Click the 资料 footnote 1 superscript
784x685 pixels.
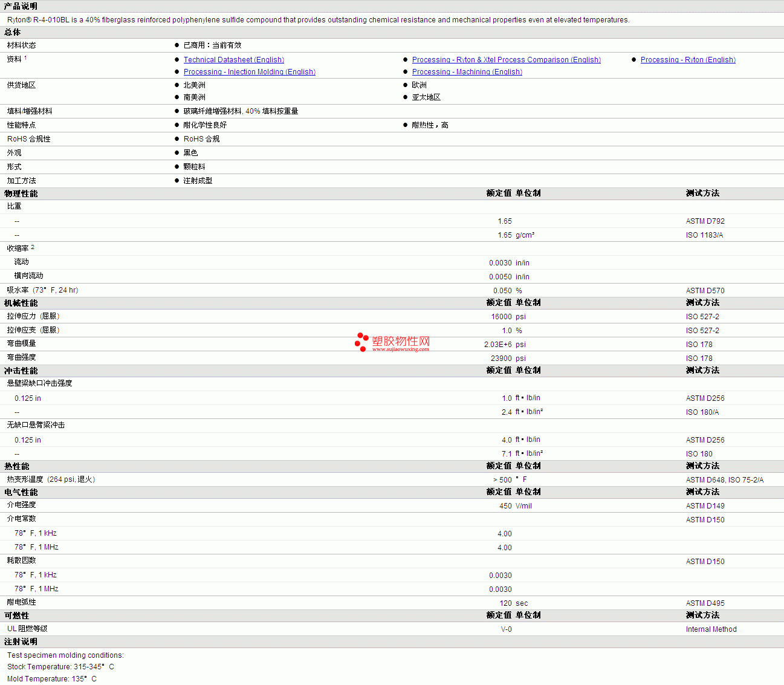pyautogui.click(x=25, y=57)
